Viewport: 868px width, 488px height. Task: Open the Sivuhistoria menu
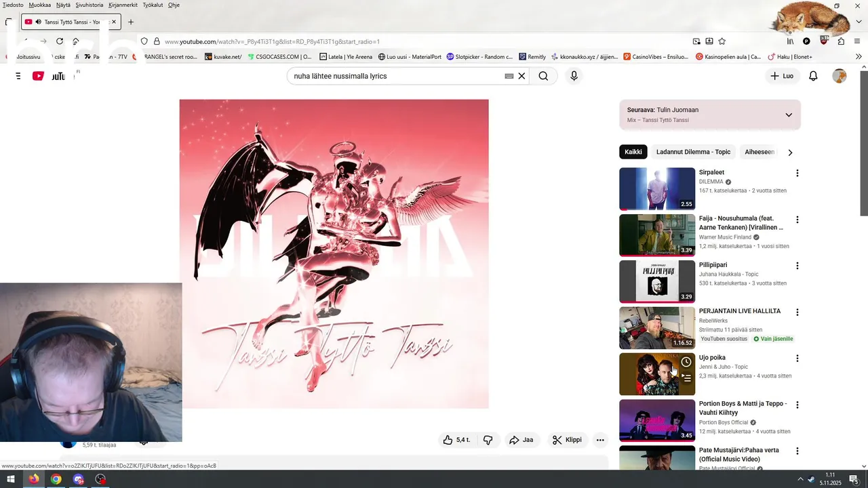(x=90, y=5)
